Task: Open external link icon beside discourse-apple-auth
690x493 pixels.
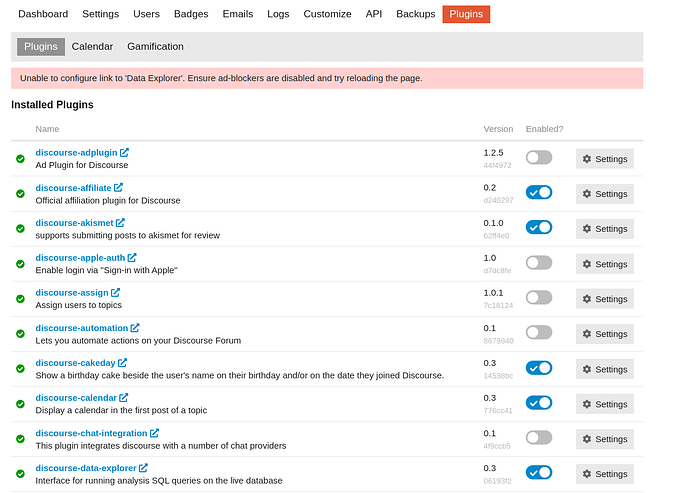Action: [x=132, y=258]
